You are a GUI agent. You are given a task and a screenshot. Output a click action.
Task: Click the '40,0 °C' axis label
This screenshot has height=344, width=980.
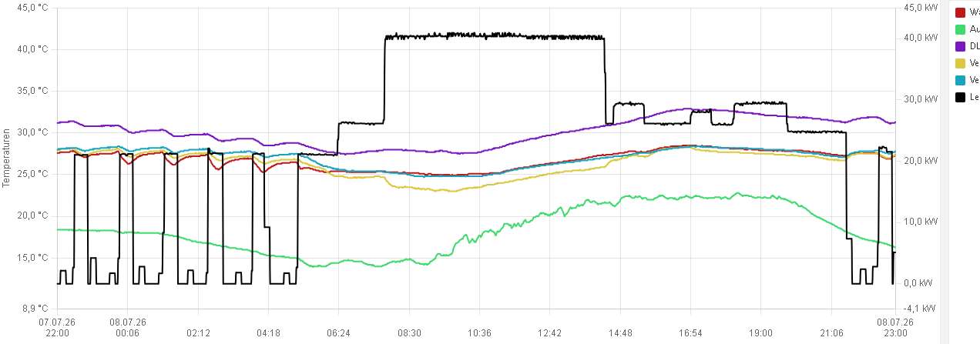pyautogui.click(x=32, y=49)
